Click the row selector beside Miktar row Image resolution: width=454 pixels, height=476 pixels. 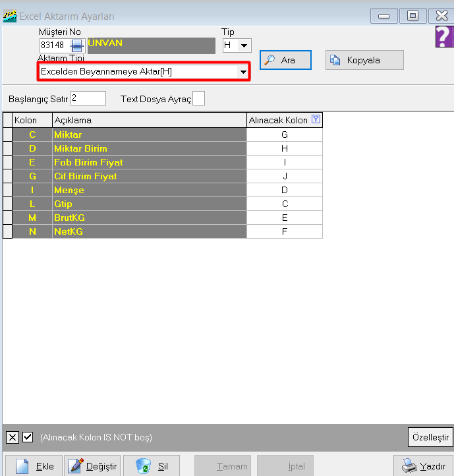[8, 134]
